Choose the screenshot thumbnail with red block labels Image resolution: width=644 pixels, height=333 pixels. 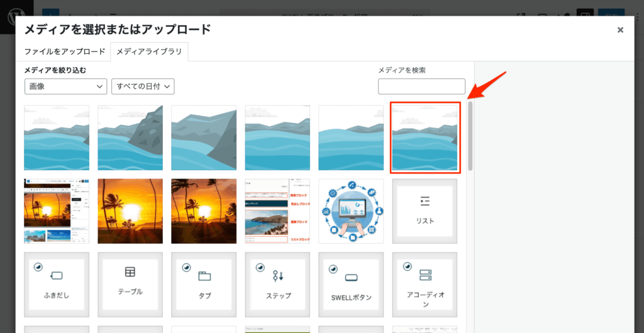click(x=277, y=210)
